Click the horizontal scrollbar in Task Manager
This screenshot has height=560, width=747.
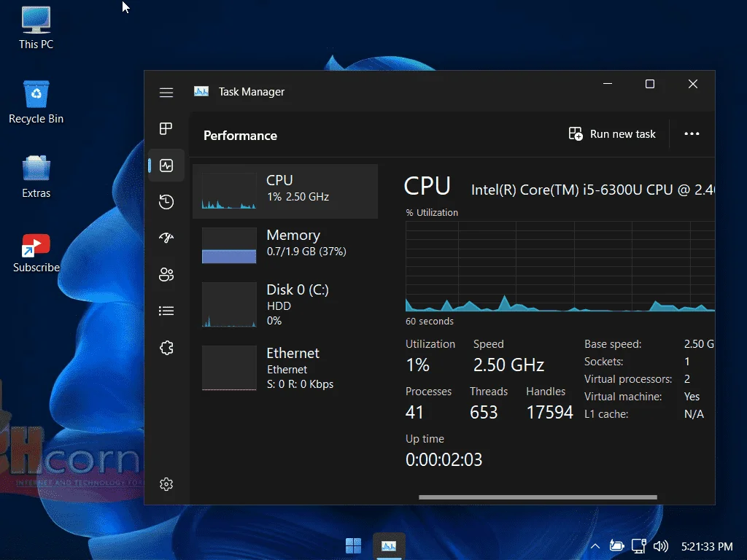pos(538,497)
